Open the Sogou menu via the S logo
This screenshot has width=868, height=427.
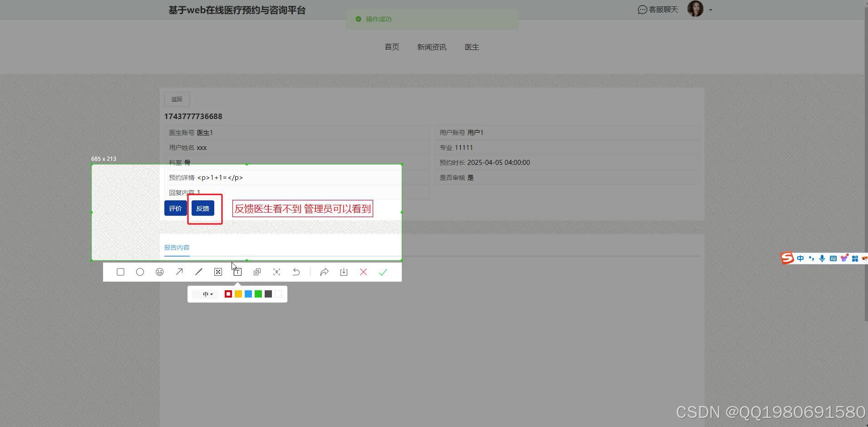(x=787, y=258)
